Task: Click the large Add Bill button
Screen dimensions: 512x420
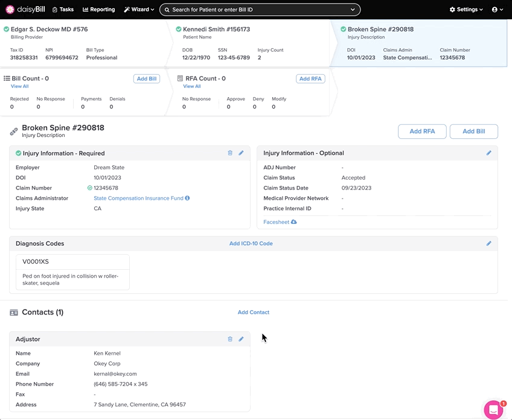Action: click(x=473, y=132)
